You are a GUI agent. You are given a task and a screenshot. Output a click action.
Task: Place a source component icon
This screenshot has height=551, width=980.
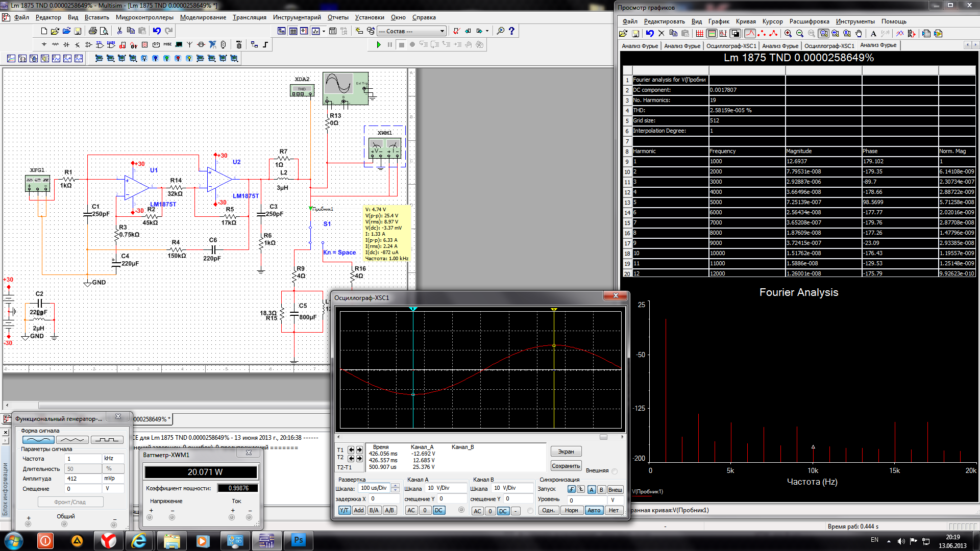(x=44, y=45)
